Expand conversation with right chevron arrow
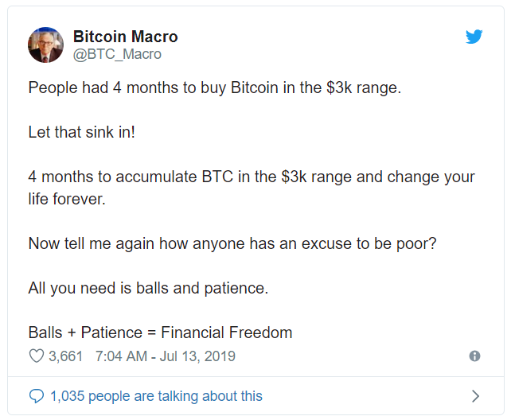The width and height of the screenshot is (511, 420). pos(475,396)
